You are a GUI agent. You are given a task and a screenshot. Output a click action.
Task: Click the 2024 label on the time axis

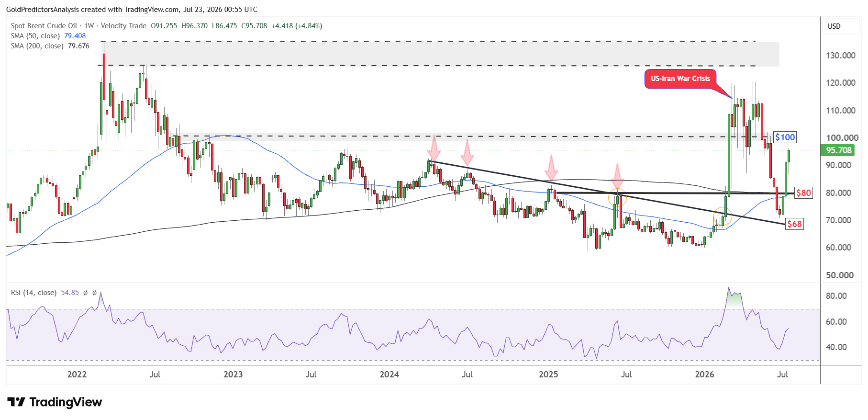(389, 375)
